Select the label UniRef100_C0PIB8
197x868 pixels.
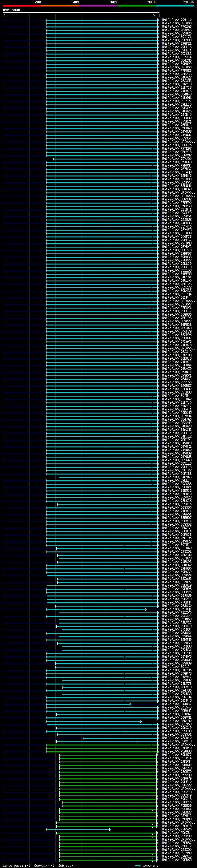(x=177, y=474)
